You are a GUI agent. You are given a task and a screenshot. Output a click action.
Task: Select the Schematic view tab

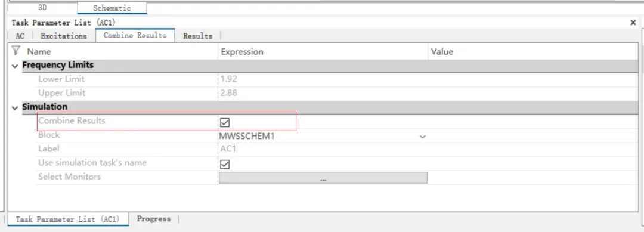point(112,8)
